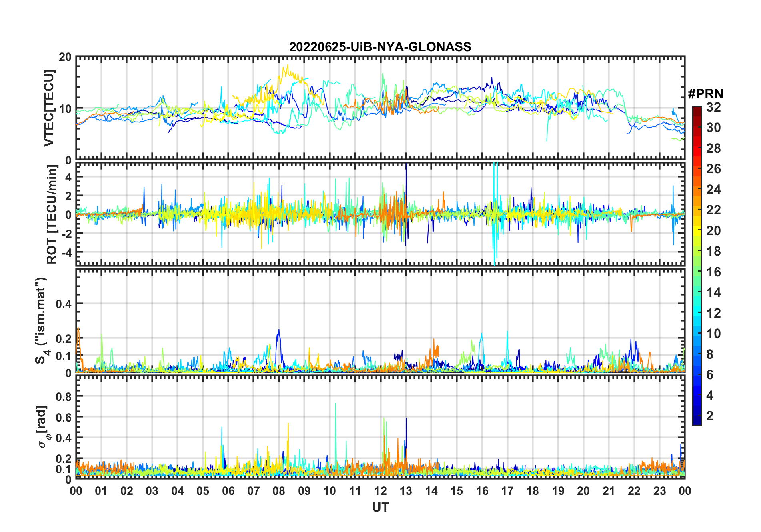Select x-axis hour tick label 11
Image resolution: width=761 pixels, height=532 pixels.
click(x=355, y=491)
